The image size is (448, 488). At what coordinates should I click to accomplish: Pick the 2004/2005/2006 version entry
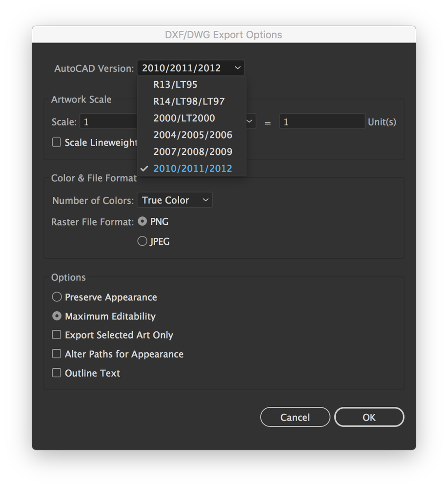tap(192, 135)
